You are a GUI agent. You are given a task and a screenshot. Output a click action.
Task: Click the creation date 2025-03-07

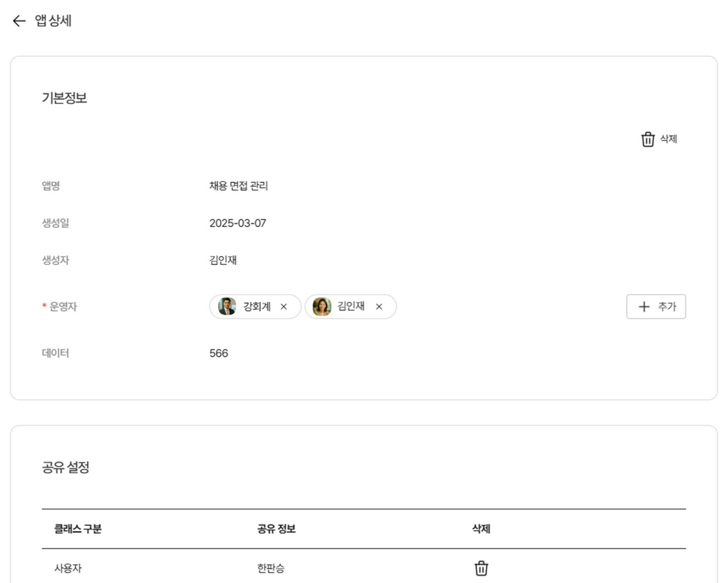pos(238,223)
